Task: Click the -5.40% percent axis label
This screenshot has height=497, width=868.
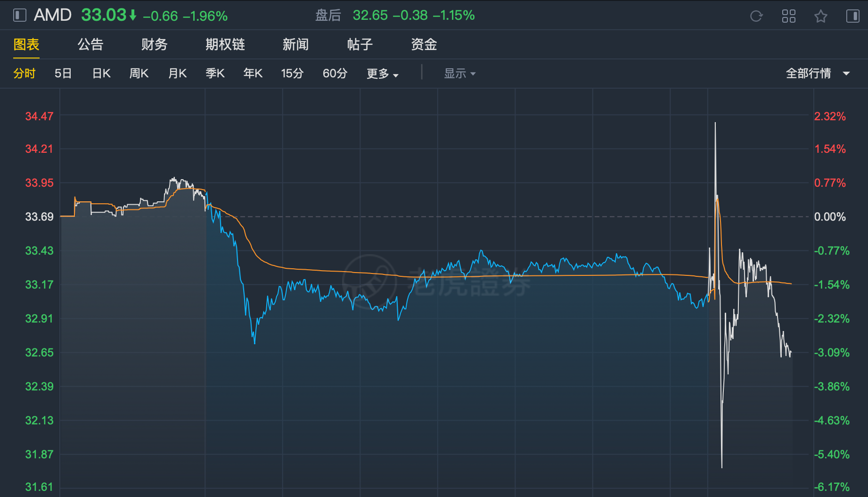Action: point(832,455)
